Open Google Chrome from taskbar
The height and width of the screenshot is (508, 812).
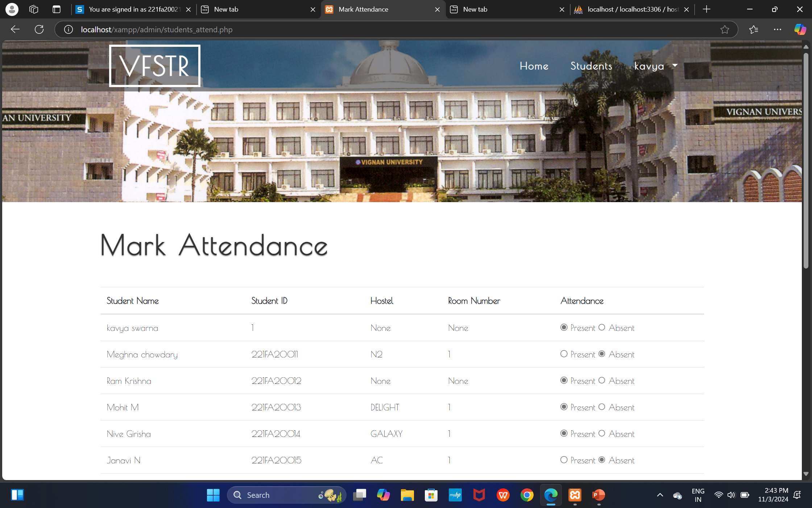tap(527, 495)
